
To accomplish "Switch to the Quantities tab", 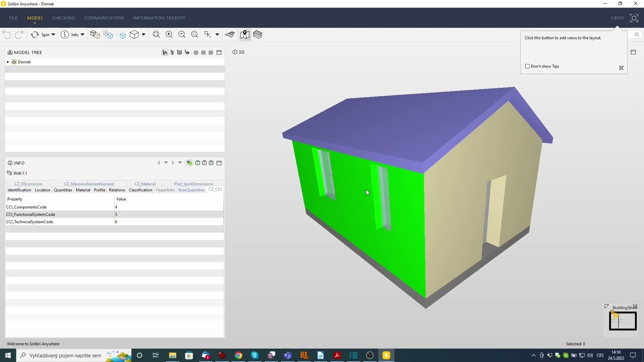I will (63, 190).
